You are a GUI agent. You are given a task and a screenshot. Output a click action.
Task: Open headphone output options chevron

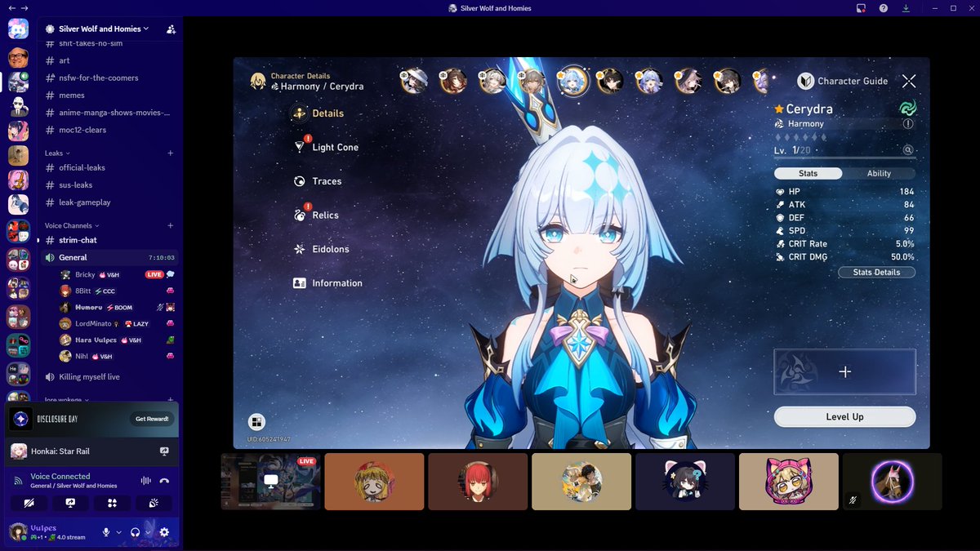tap(149, 532)
